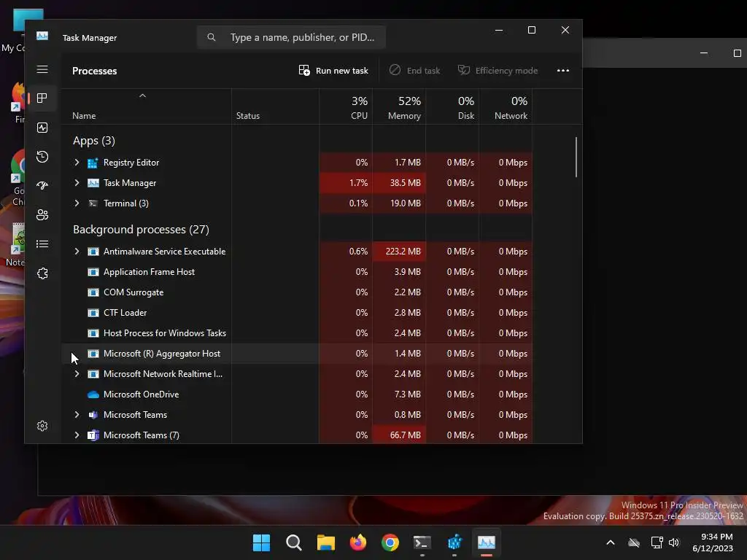Viewport: 747px width, 560px height.
Task: Switch to Registry Editor on taskbar
Action: 454,542
